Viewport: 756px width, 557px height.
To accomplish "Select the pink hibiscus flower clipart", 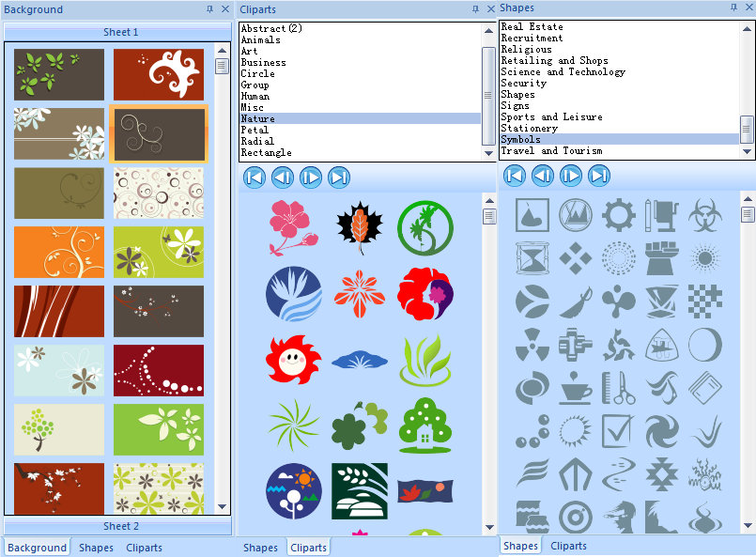I will (x=294, y=227).
